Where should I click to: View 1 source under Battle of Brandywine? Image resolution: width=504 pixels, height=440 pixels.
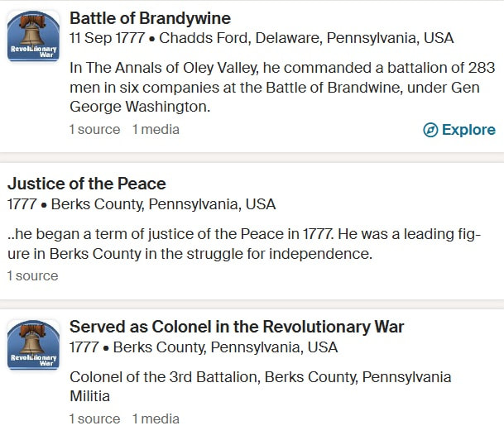click(x=95, y=129)
